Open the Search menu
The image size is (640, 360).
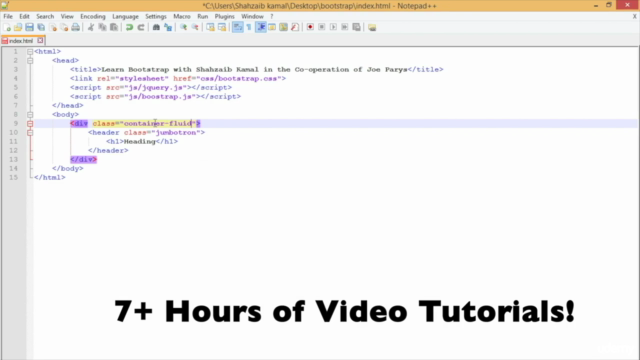click(45, 16)
